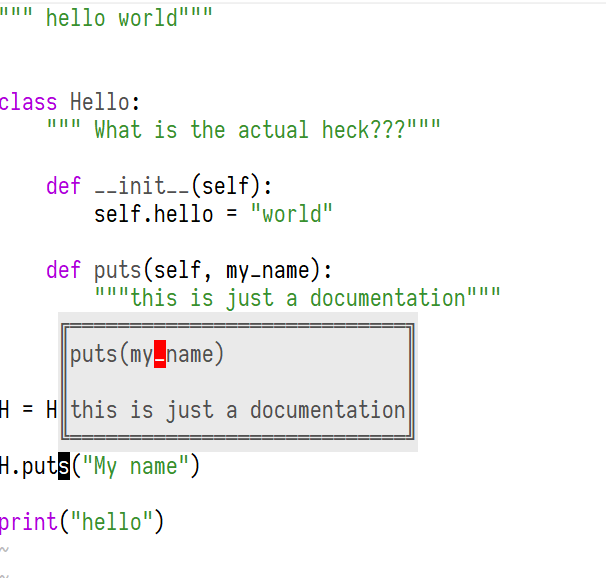Click the 'print' function call
The height and width of the screenshot is (578, 606).
coord(29,522)
